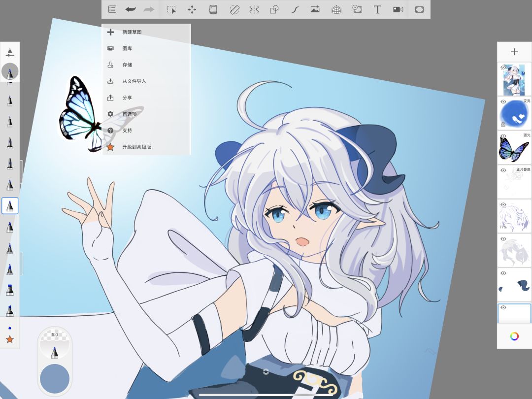Hide the 正片叠底 layer

(x=503, y=170)
